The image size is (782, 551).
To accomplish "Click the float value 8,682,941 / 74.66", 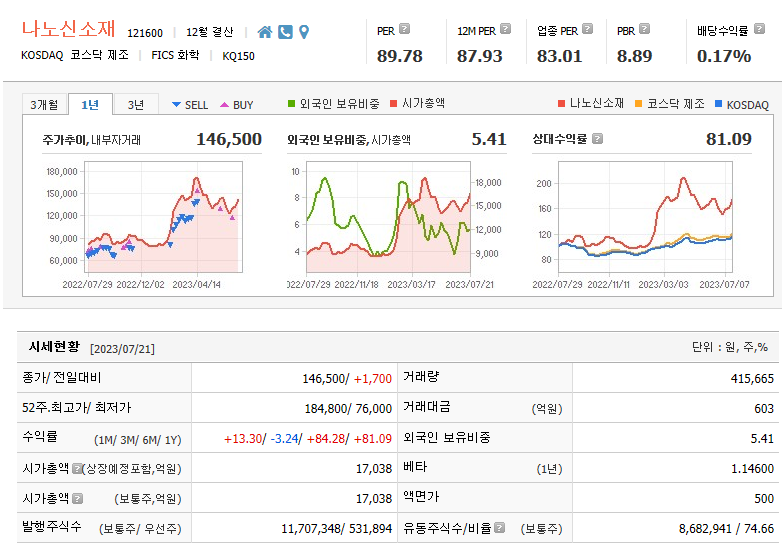I will pyautogui.click(x=726, y=528).
